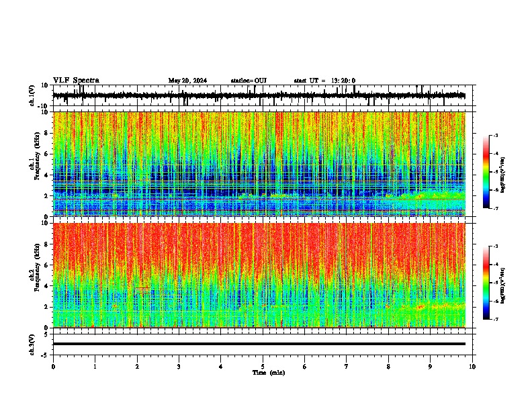Click the ch.2 "Frequency (kHz)" axis label
532x411 pixels.
tap(37, 267)
